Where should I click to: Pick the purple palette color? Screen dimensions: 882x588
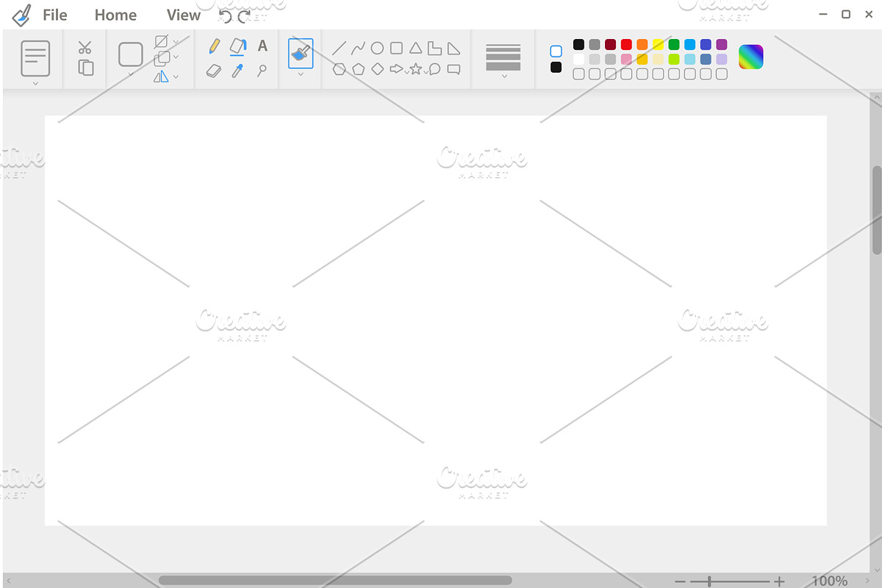point(722,45)
